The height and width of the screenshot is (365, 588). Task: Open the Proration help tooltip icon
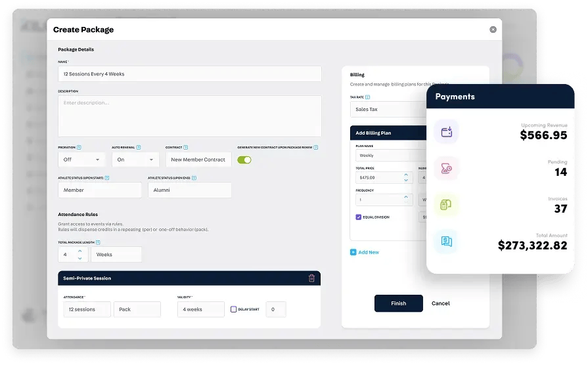click(x=79, y=148)
